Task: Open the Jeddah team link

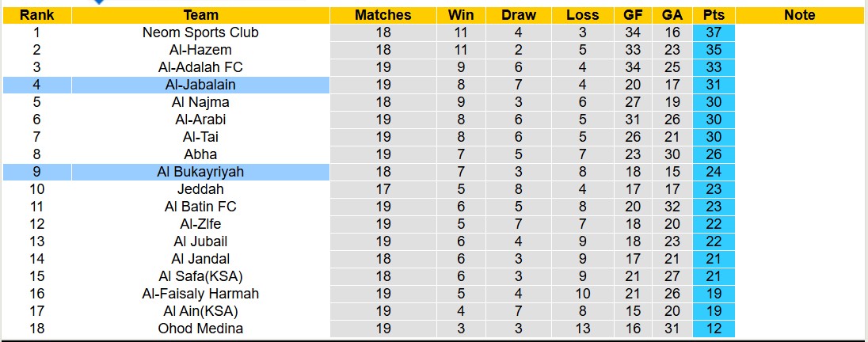Action: coord(200,189)
